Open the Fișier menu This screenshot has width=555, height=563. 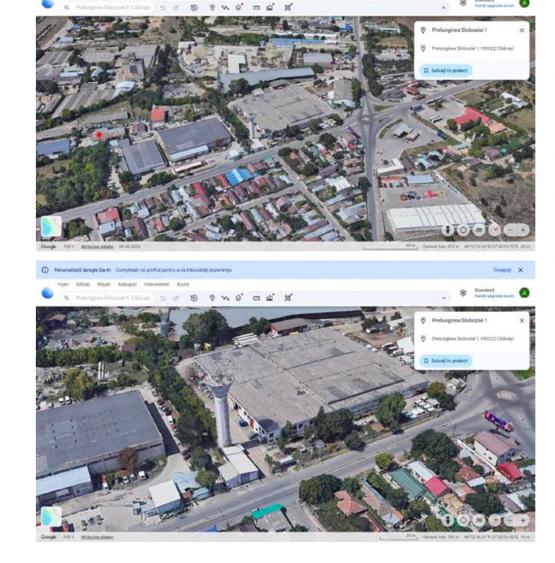click(63, 284)
